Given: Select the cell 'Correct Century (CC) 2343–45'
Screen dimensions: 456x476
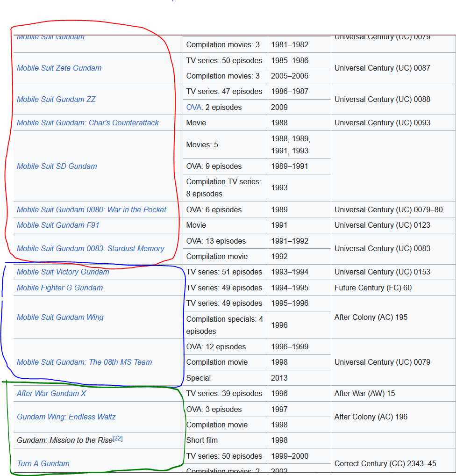Looking at the screenshot, I should 393,462.
